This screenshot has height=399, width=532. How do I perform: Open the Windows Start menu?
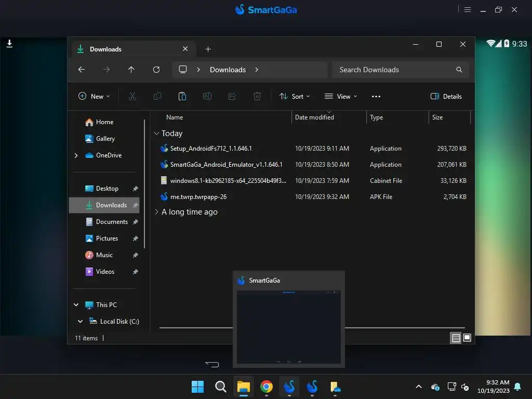tap(197, 387)
